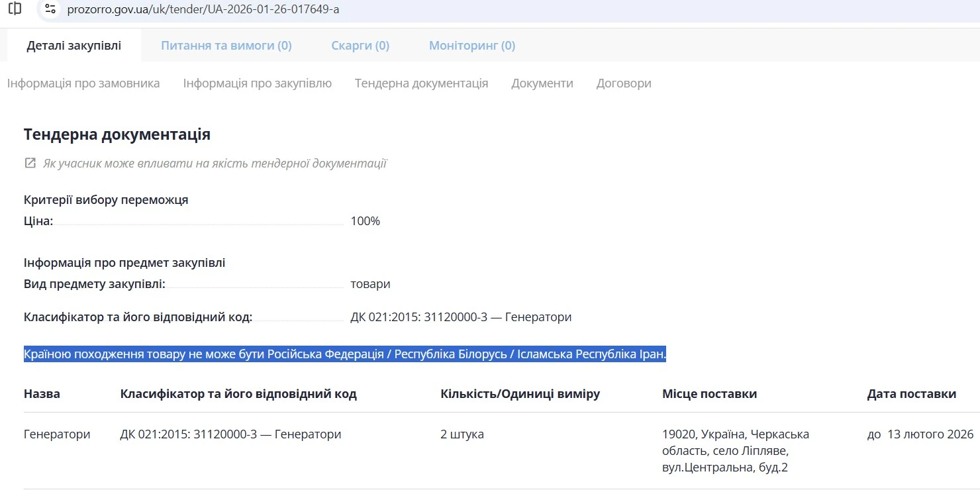Screen dimensions: 980x492
Task: Open the Скарги (0) tab
Action: [360, 46]
